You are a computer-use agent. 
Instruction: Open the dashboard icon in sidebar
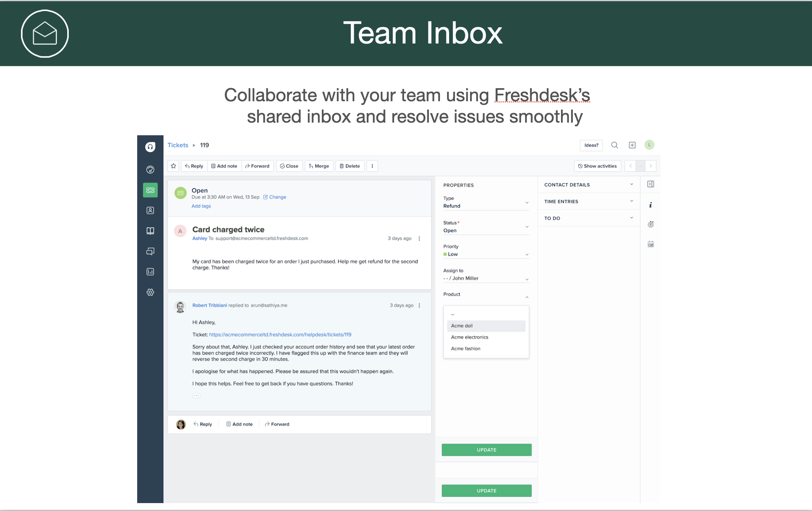pos(150,170)
